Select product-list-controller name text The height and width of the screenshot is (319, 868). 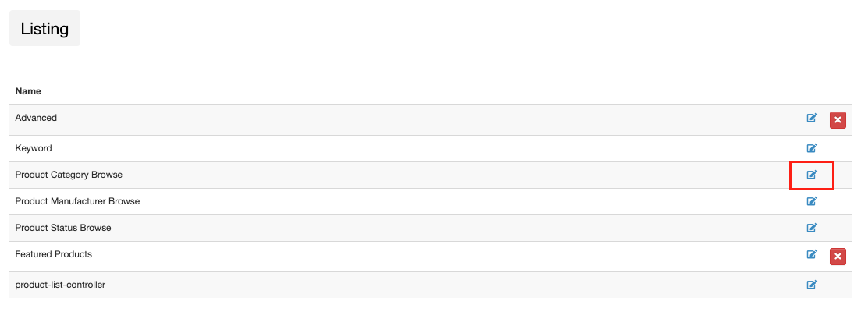point(60,285)
